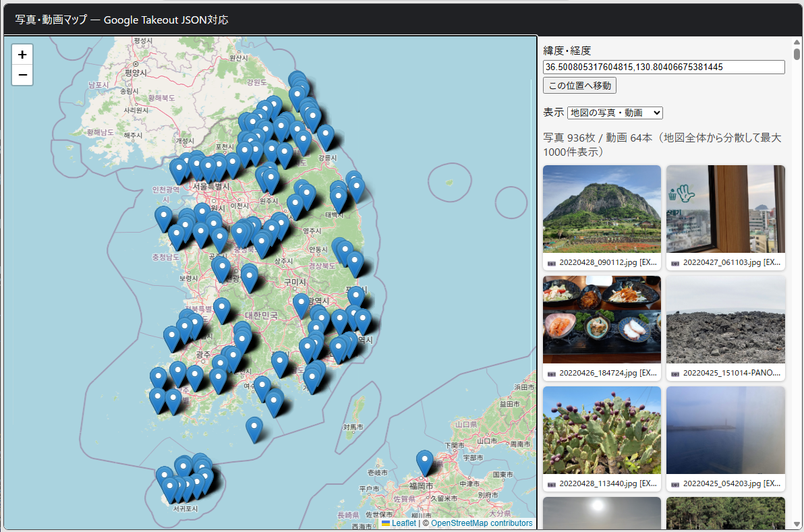Click the camera icon beside 20220426_184724.jpg

click(x=552, y=374)
